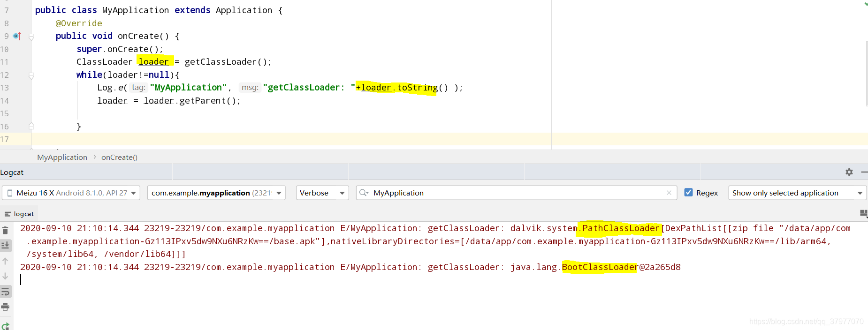The width and height of the screenshot is (868, 330).
Task: Click the highlighted PathClassLoader in log output
Action: tap(621, 228)
